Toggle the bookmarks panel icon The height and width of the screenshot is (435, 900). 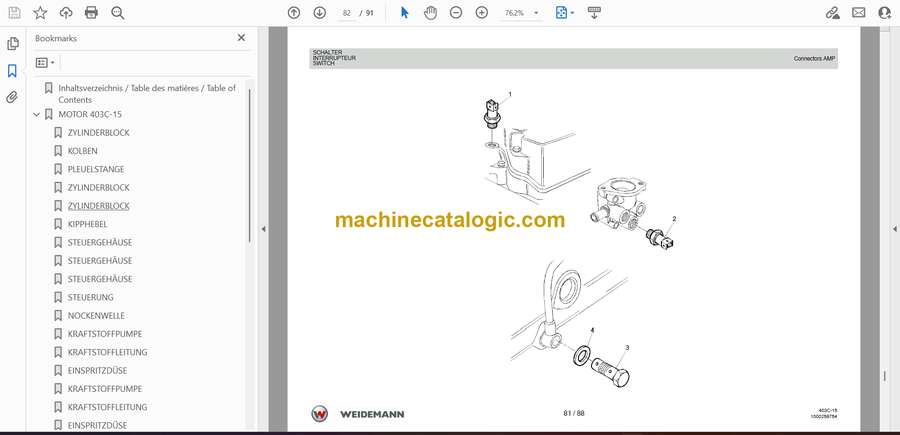[x=12, y=71]
